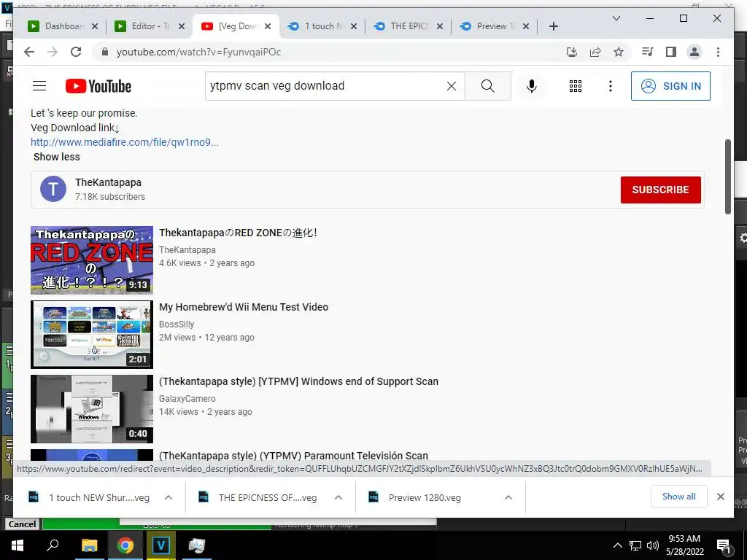Viewport: 747px width, 560px height.
Task: Cancel the Vegas rendering
Action: [22, 524]
